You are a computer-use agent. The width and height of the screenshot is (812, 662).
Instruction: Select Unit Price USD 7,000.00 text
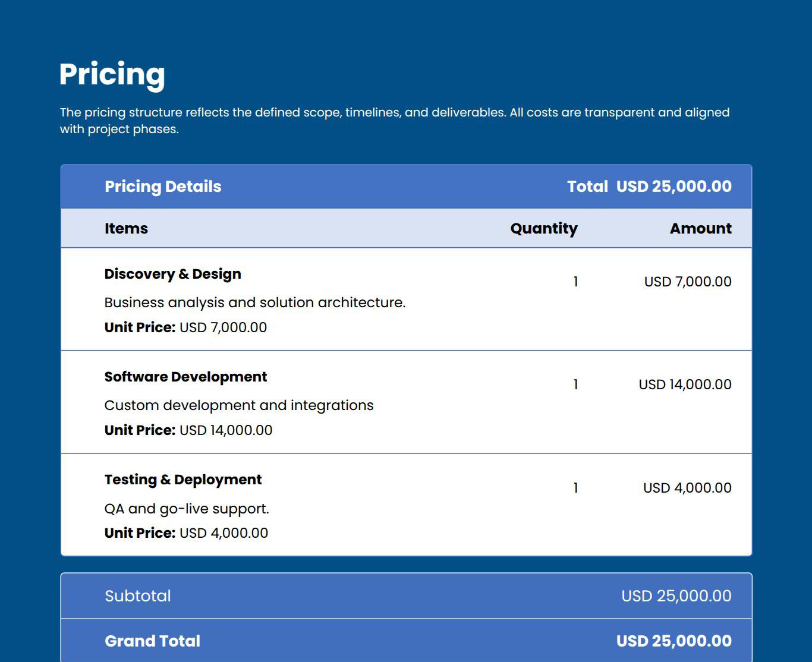click(185, 327)
